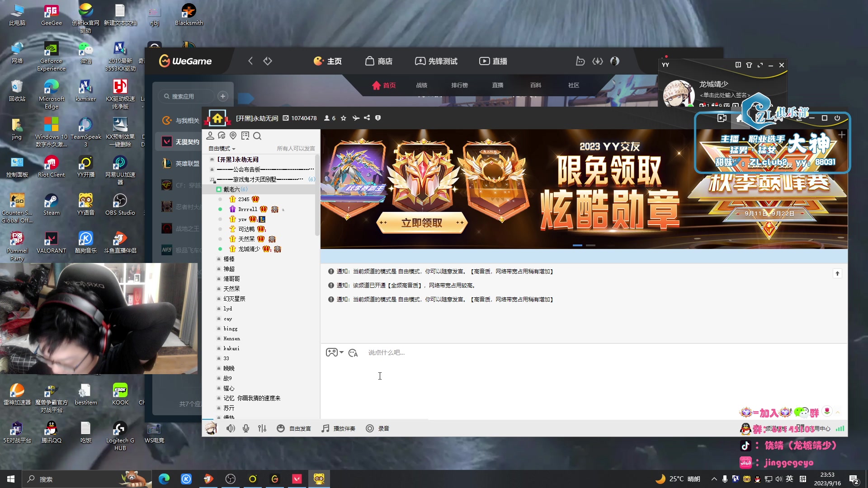This screenshot has height=488, width=868.
Task: Join the kakaxi sub-channel
Action: (x=231, y=348)
